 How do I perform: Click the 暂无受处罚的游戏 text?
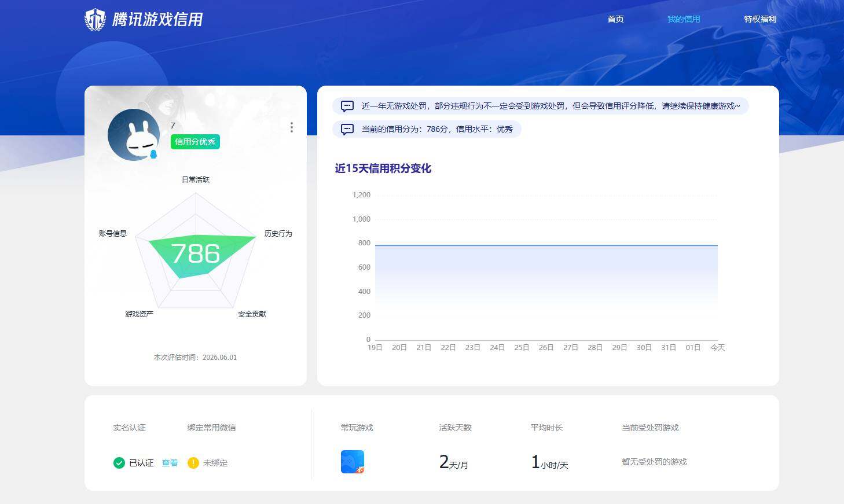click(x=654, y=462)
